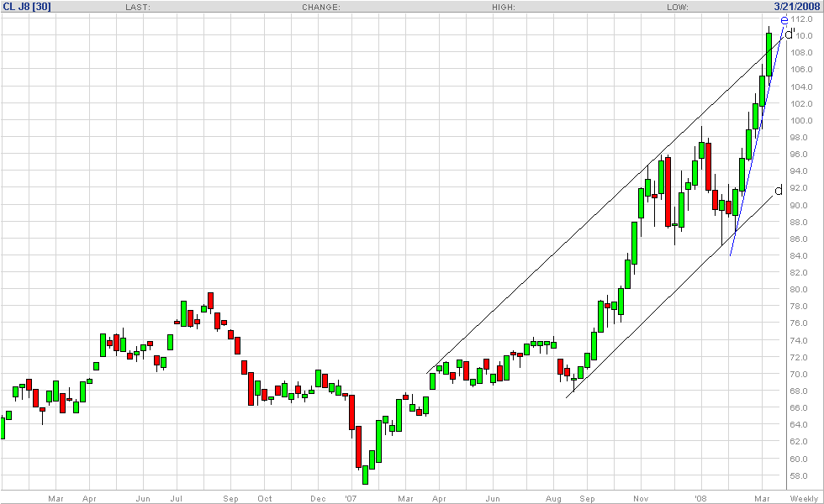Select the 'd' lower channel line label
This screenshot has height=504, width=824.
coord(779,190)
